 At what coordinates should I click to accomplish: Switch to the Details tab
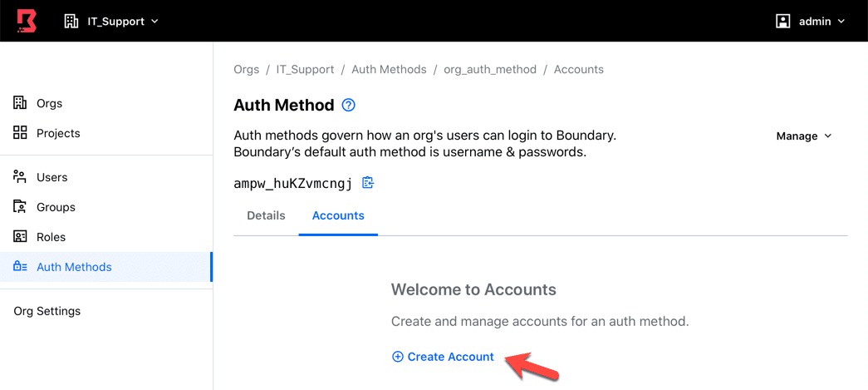pyautogui.click(x=266, y=215)
